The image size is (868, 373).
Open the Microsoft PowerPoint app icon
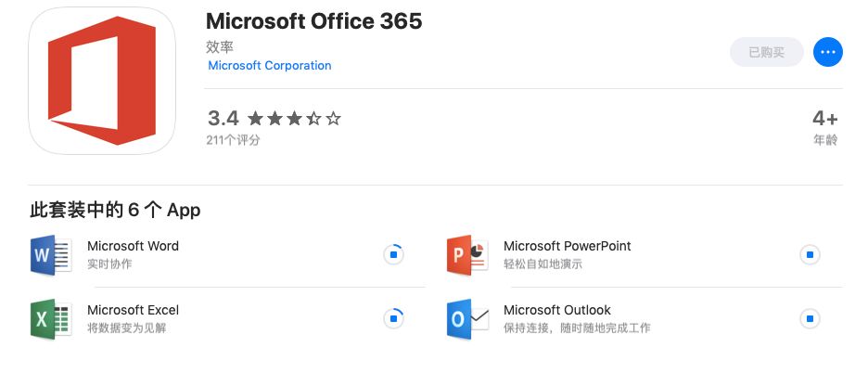click(x=467, y=255)
